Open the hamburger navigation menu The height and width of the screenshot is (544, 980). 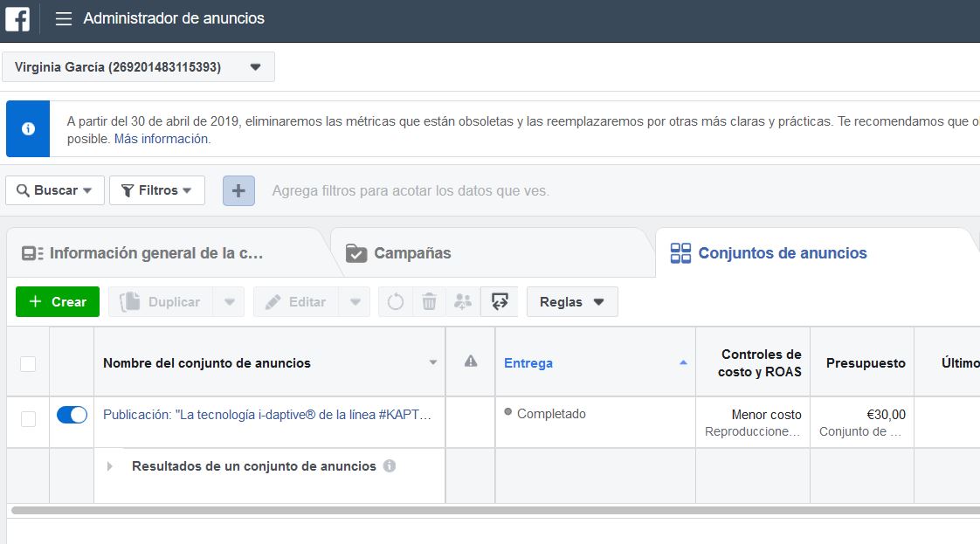coord(64,18)
